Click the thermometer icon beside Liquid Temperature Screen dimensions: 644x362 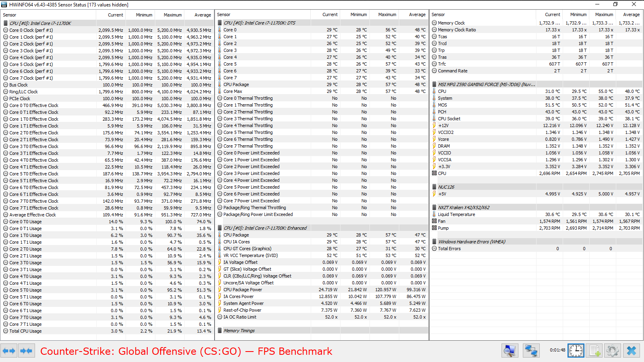point(434,214)
